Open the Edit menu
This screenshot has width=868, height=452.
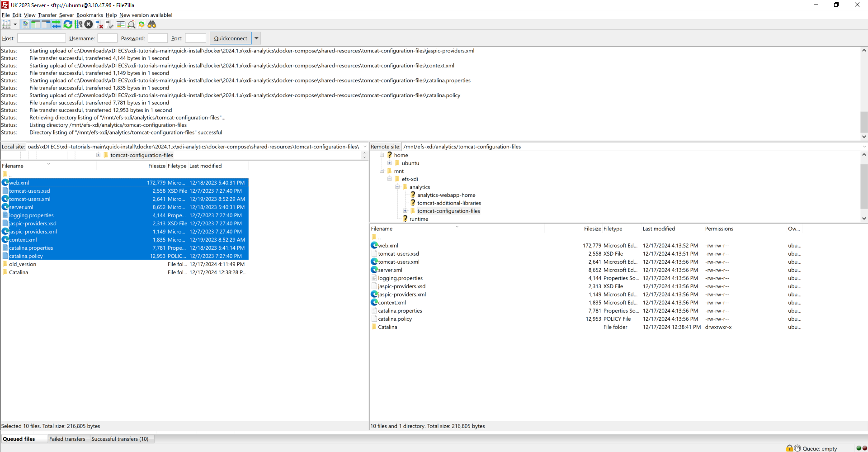(17, 15)
